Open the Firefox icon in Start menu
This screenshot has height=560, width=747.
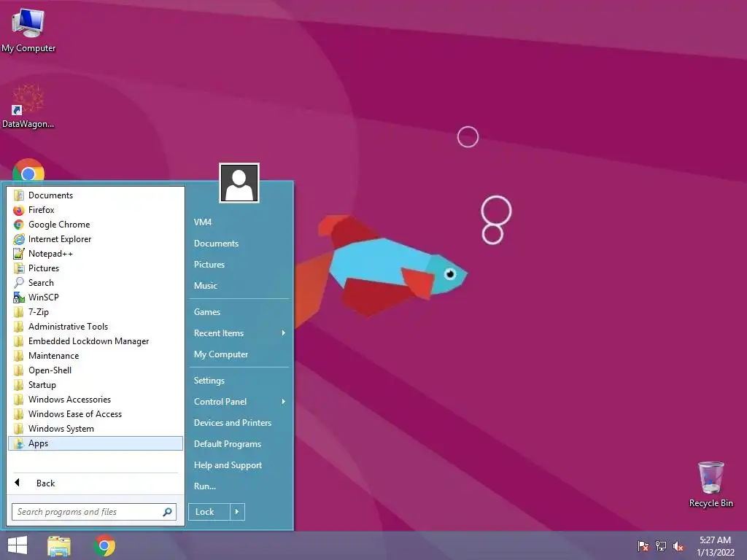18,210
